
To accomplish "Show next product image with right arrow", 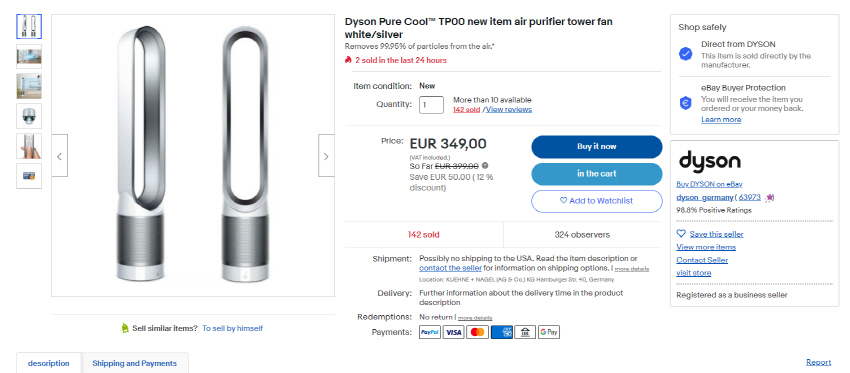I will 326,156.
